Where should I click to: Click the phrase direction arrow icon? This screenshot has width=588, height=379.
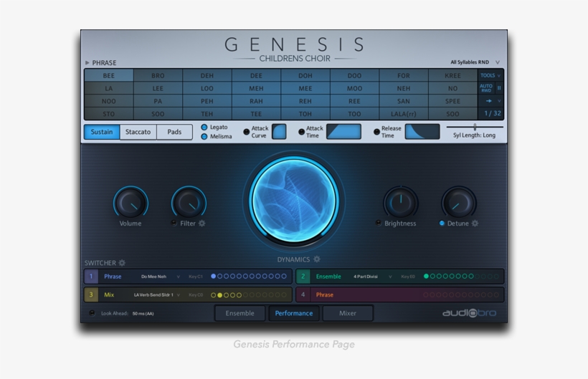(488, 101)
